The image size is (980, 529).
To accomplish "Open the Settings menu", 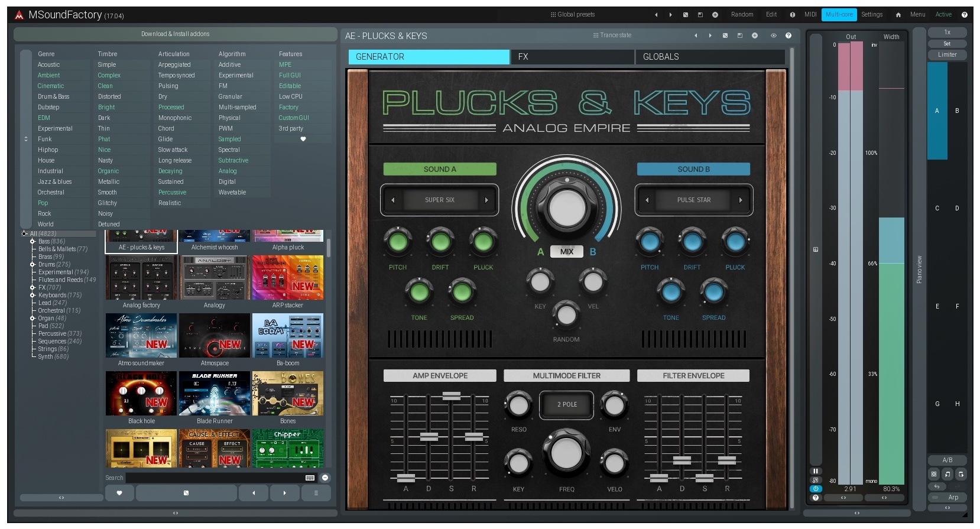I will [x=872, y=15].
